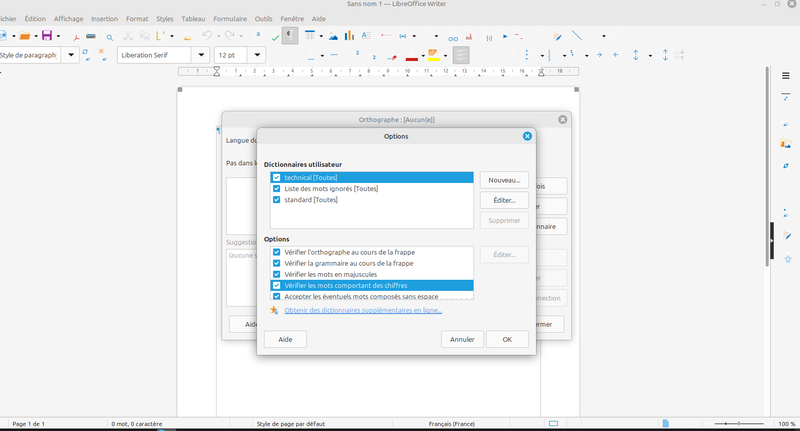Screen dimensions: 800x431
Task: Uncheck the technical [Toutes] dictionary
Action: [x=277, y=177]
